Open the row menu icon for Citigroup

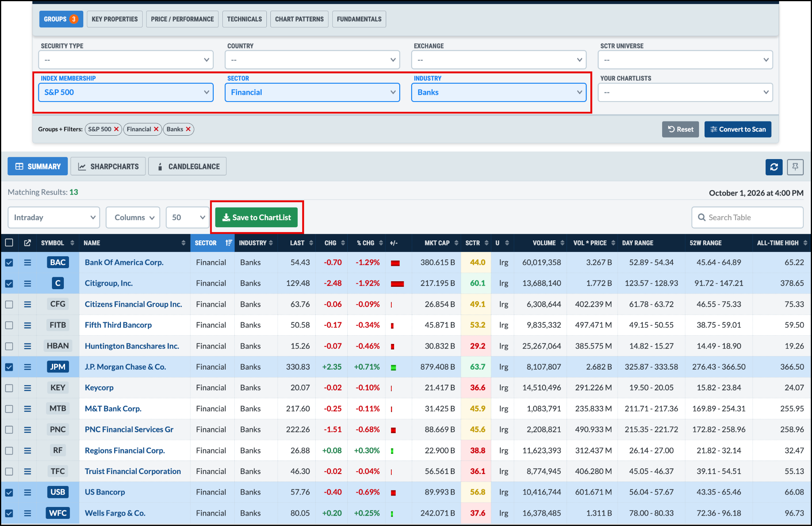(27, 283)
